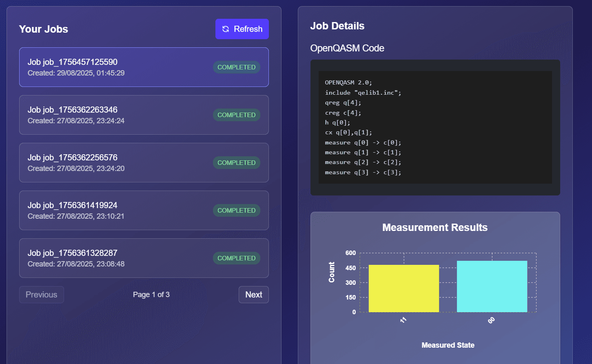Image resolution: width=592 pixels, height=364 pixels.
Task: Click the 'Measured State' axis label
Action: (x=448, y=345)
